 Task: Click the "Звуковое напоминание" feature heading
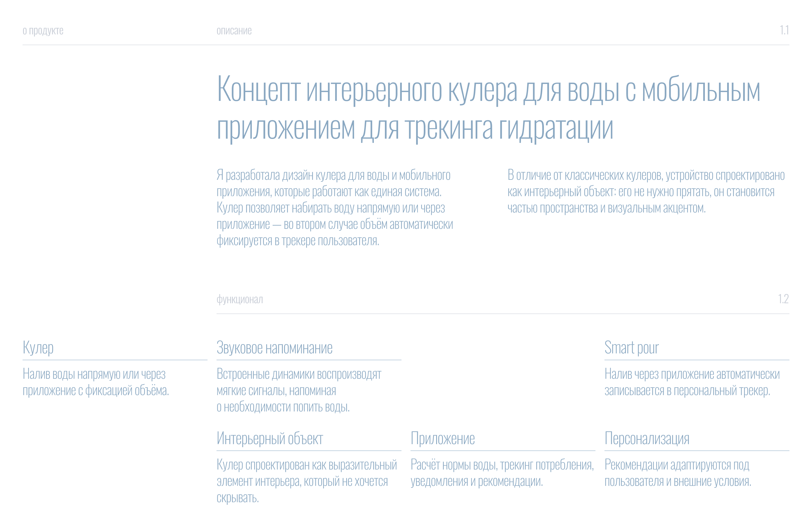(274, 348)
